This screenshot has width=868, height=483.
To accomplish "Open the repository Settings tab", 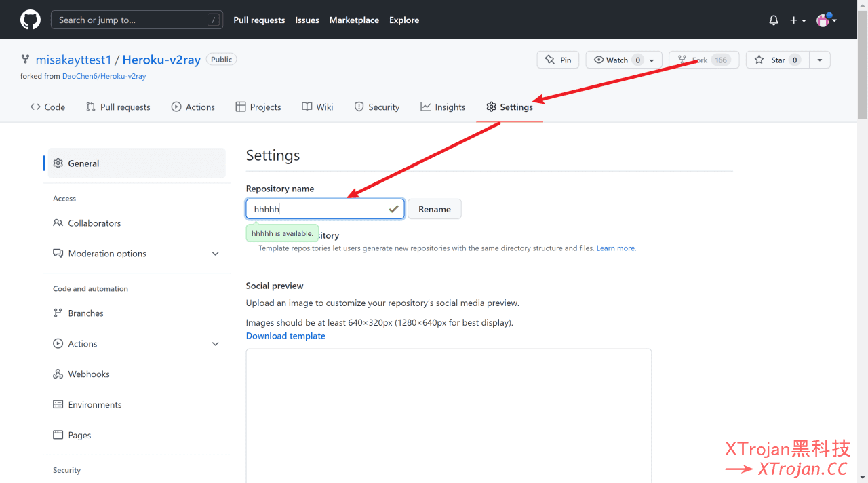I will click(x=509, y=107).
